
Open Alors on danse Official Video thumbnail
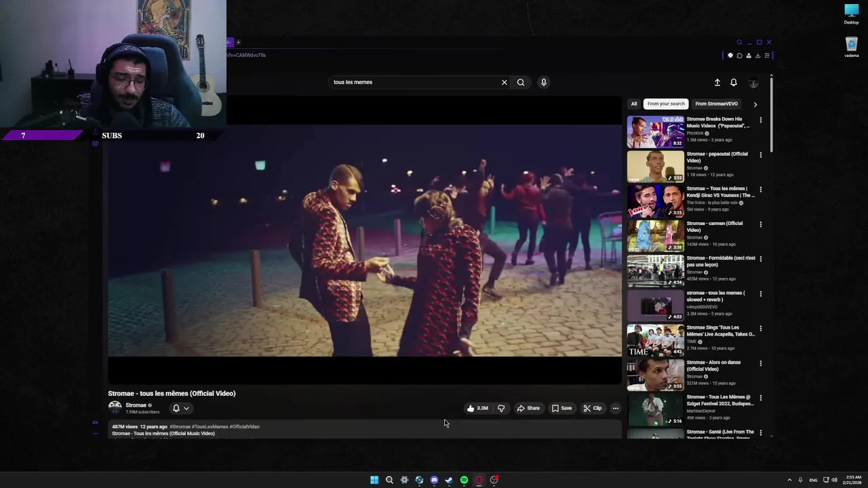(655, 375)
